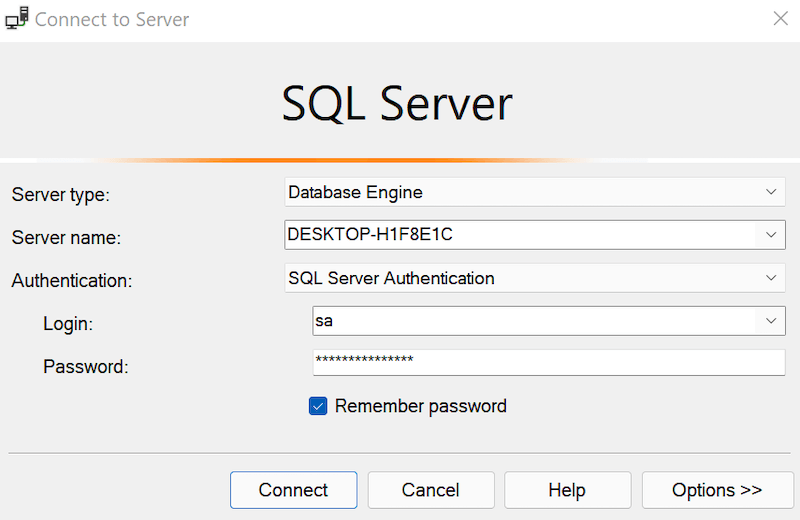
Task: Close the Connect to Server dialog
Action: tap(780, 18)
